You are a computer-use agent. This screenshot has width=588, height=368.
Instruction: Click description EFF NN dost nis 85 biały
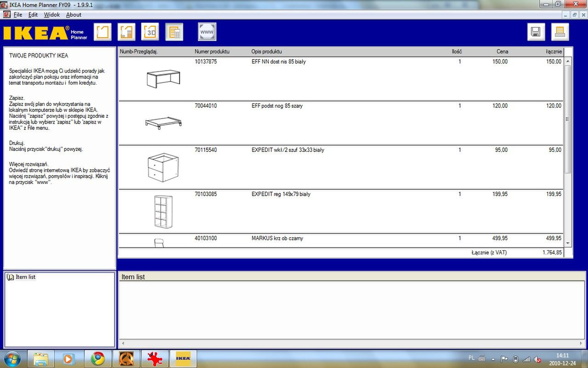[279, 62]
